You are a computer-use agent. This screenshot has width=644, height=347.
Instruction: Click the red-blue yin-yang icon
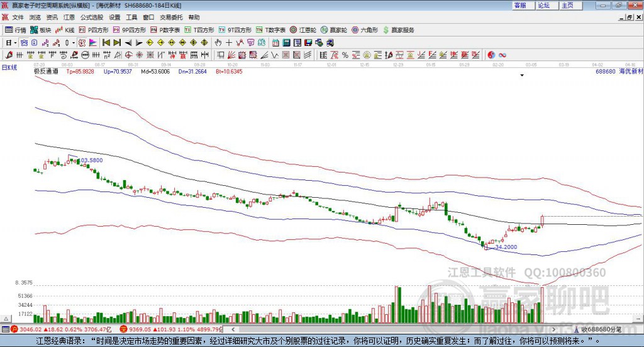(x=491, y=55)
